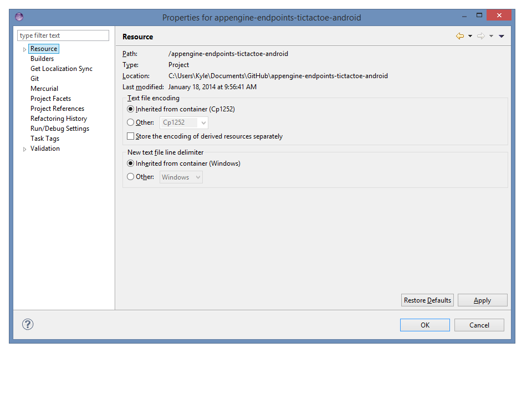Select Mercurial in the properties list

[44, 89]
